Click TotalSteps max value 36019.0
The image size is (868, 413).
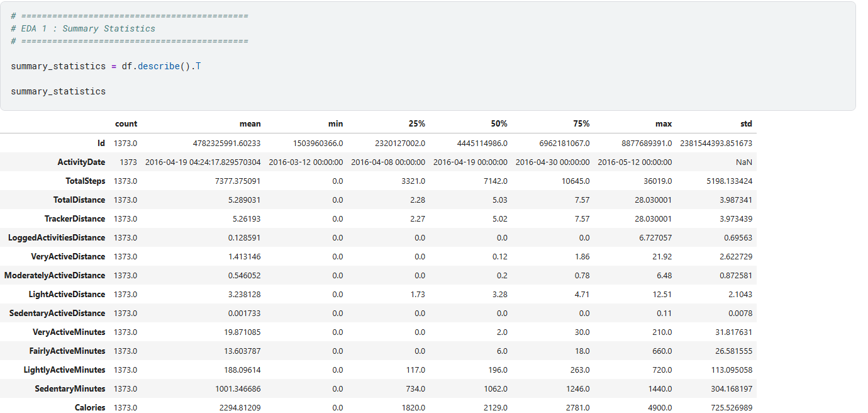657,181
